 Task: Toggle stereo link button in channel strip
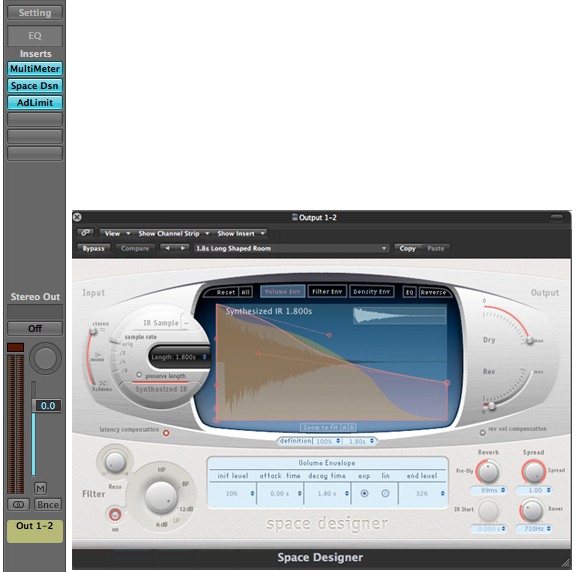click(x=18, y=505)
